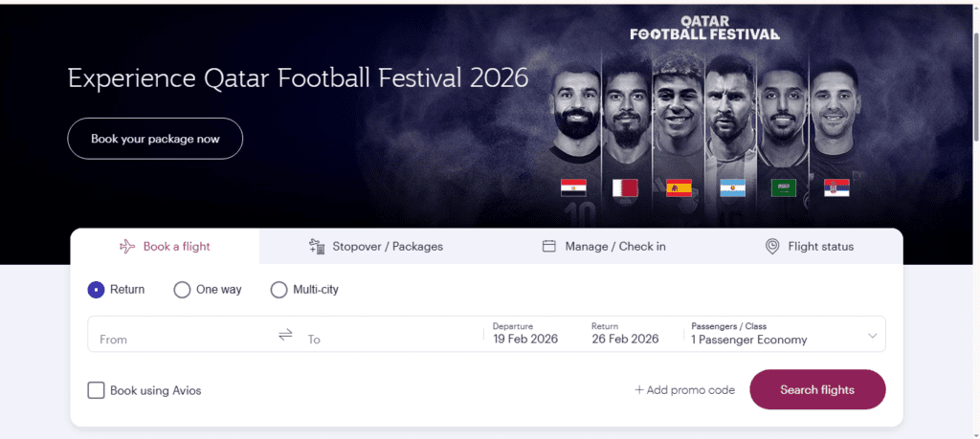Click the calendar icon beside Manage / Check in
Viewport: 980px width, 439px height.
549,247
